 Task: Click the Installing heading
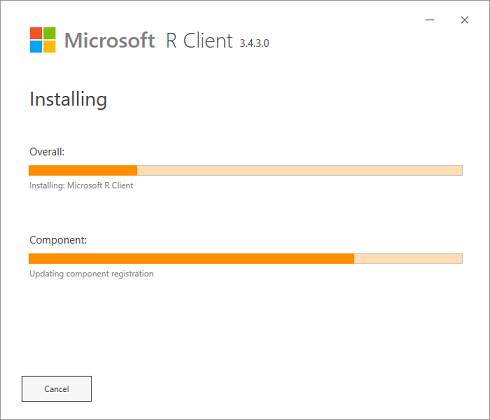point(68,100)
